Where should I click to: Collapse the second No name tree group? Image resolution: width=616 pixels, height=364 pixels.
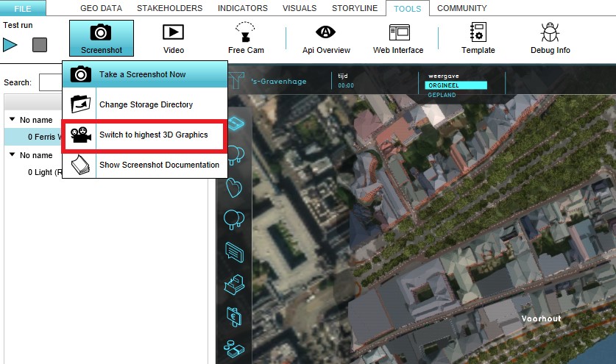[x=13, y=155]
